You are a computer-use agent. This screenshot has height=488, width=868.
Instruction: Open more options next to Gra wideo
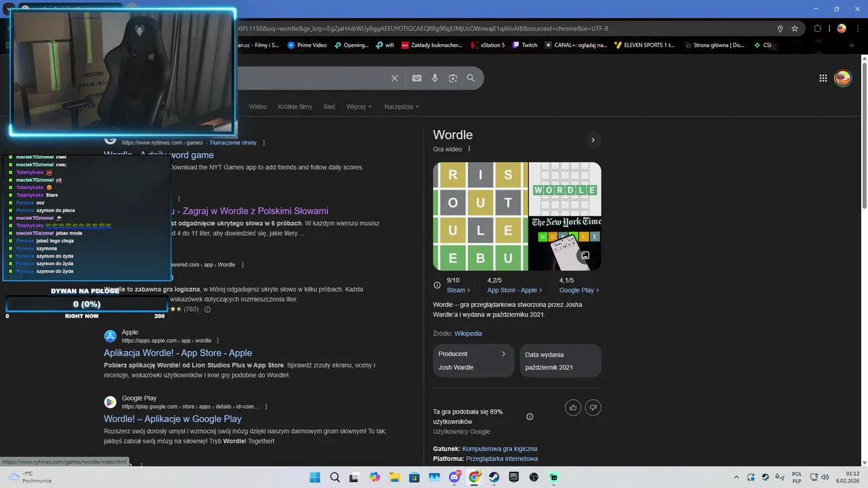[x=469, y=148]
